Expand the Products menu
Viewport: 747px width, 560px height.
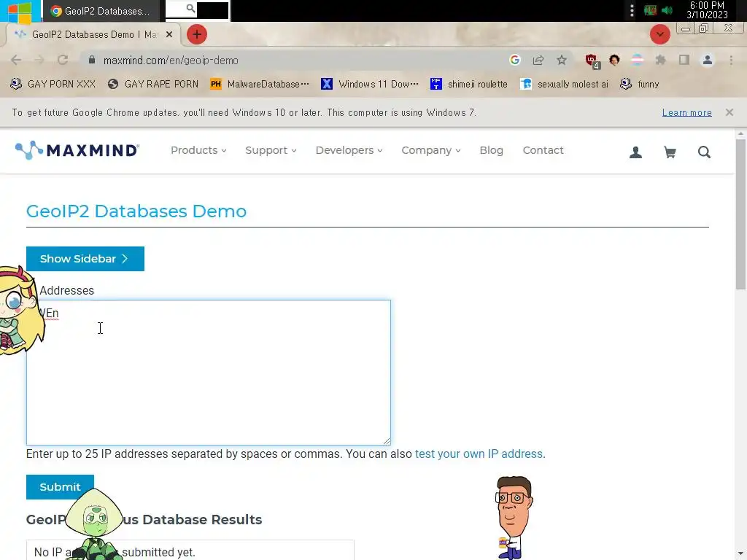point(198,150)
